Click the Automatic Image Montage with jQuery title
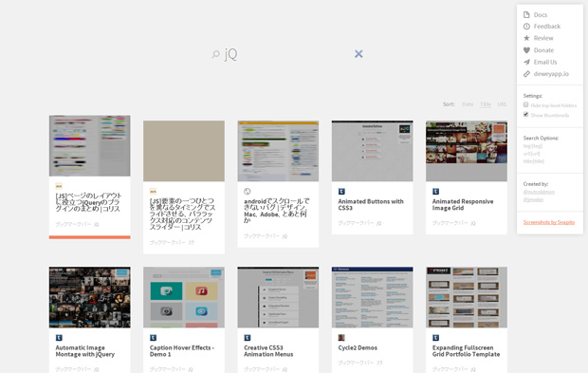 tap(85, 351)
